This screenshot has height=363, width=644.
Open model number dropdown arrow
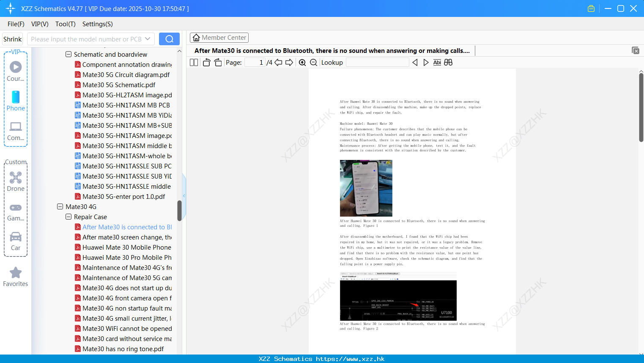[x=148, y=39]
